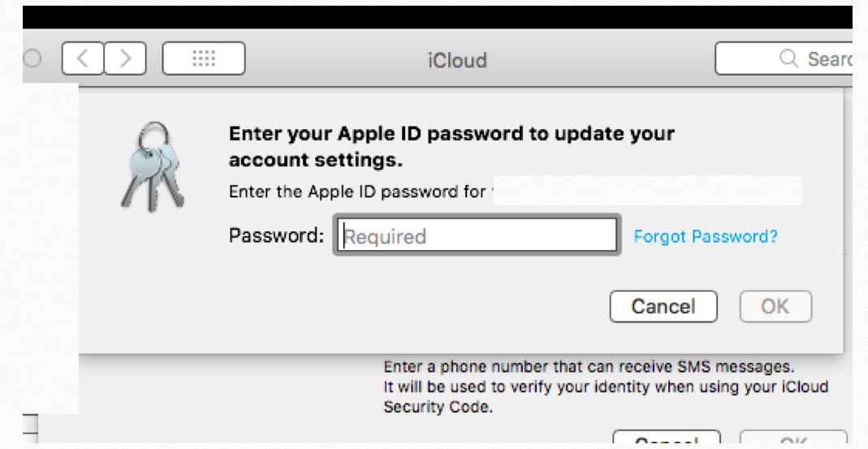868x449 pixels.
Task: Open the Forgot Password? link
Action: (x=705, y=236)
